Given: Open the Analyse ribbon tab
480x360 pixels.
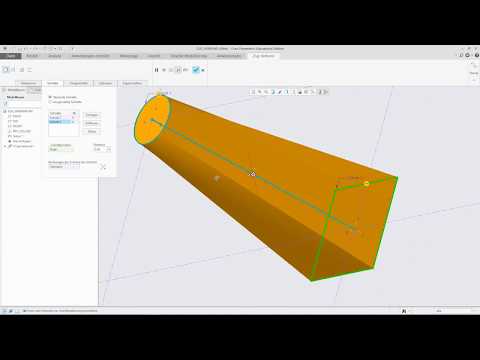Looking at the screenshot, I should [x=55, y=56].
